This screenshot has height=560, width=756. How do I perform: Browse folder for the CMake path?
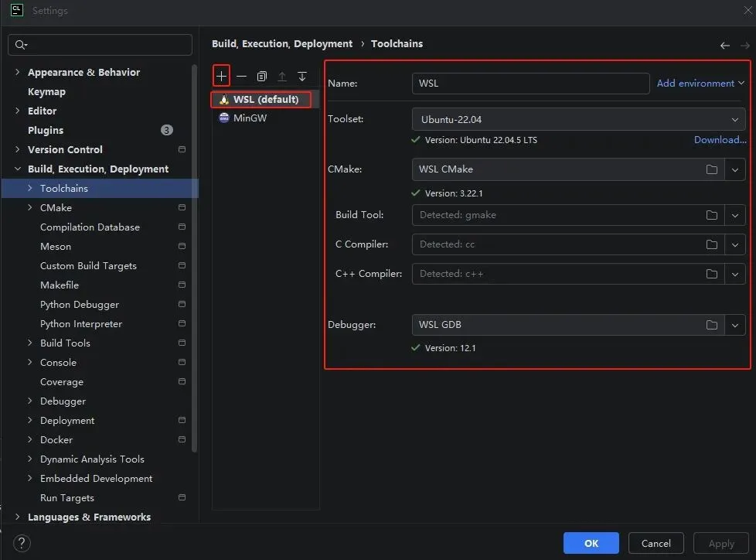point(712,169)
